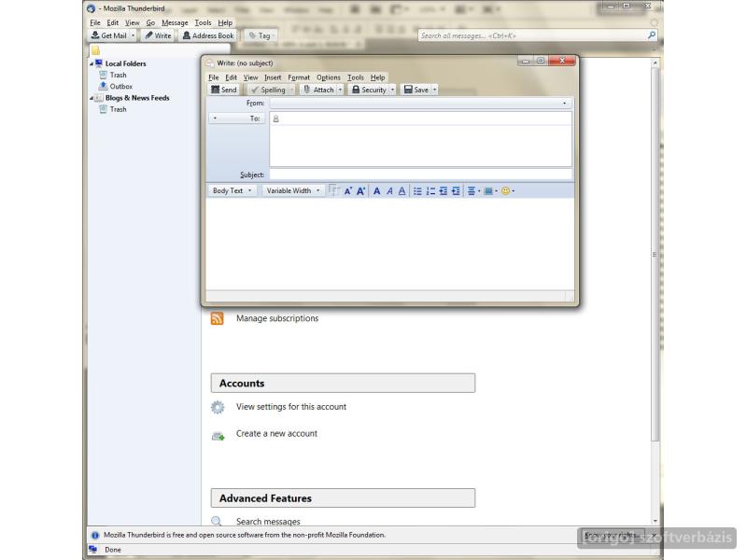This screenshot has width=747, height=560.
Task: Open the Address Book
Action: (x=208, y=35)
